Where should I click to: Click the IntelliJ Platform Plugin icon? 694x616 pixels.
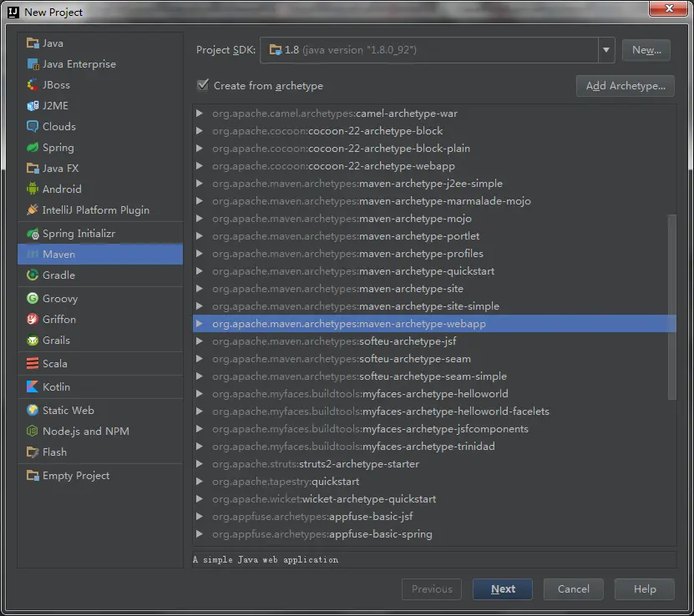[33, 210]
